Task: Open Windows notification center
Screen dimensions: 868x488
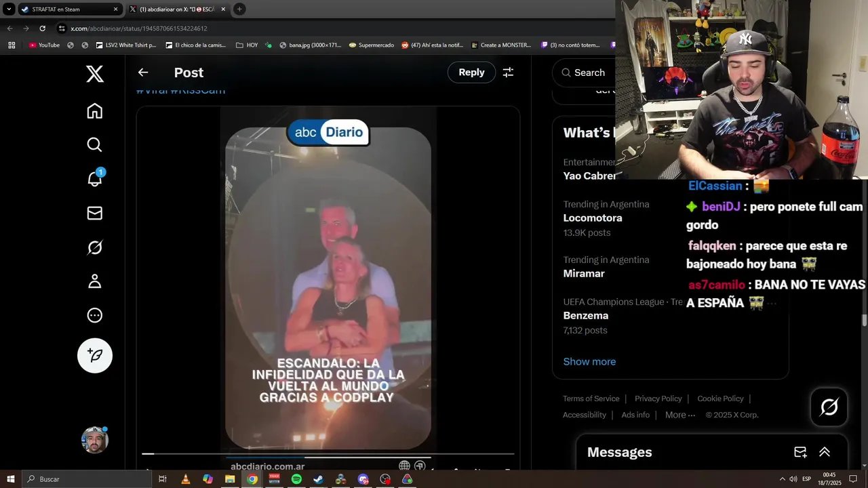Action: click(x=853, y=479)
